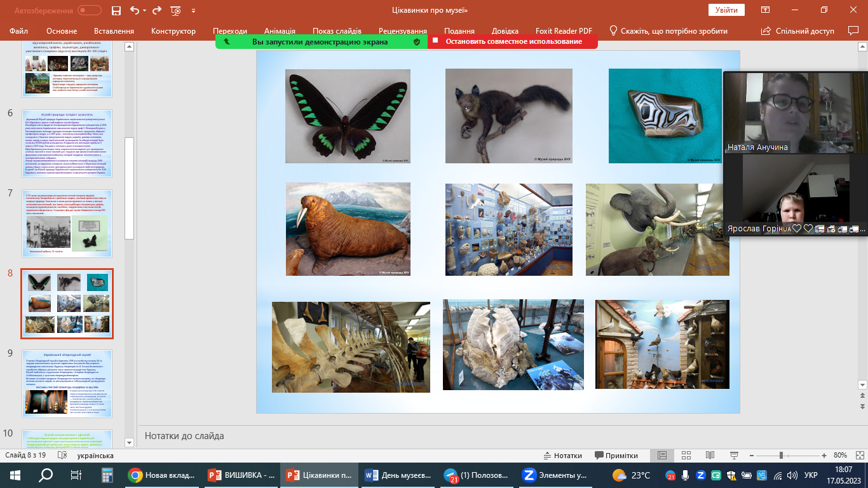
Task: Click the Redo arrow icon
Action: [158, 11]
